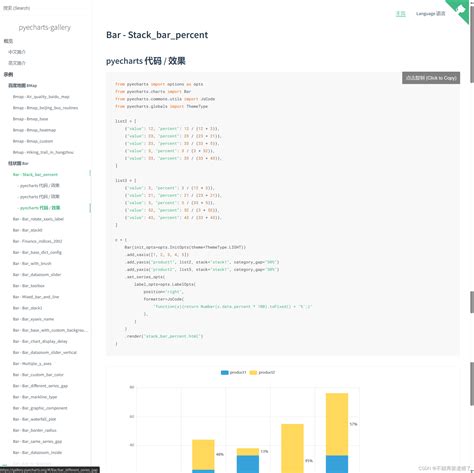Open Bmap - Bmap_beijing_bus_routines example
Viewport: 474px width, 473px height.
coord(45,108)
